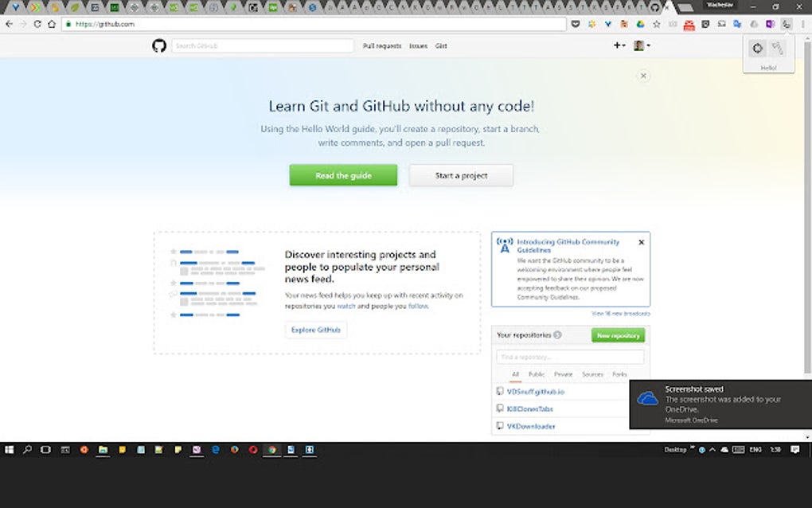
Task: Open the VKDownloader repository
Action: pyautogui.click(x=531, y=426)
